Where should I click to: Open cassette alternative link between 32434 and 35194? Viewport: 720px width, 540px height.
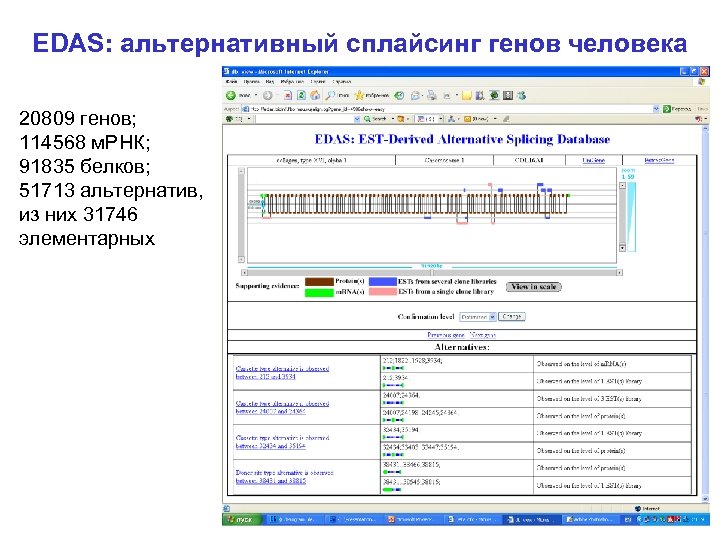pyautogui.click(x=282, y=442)
